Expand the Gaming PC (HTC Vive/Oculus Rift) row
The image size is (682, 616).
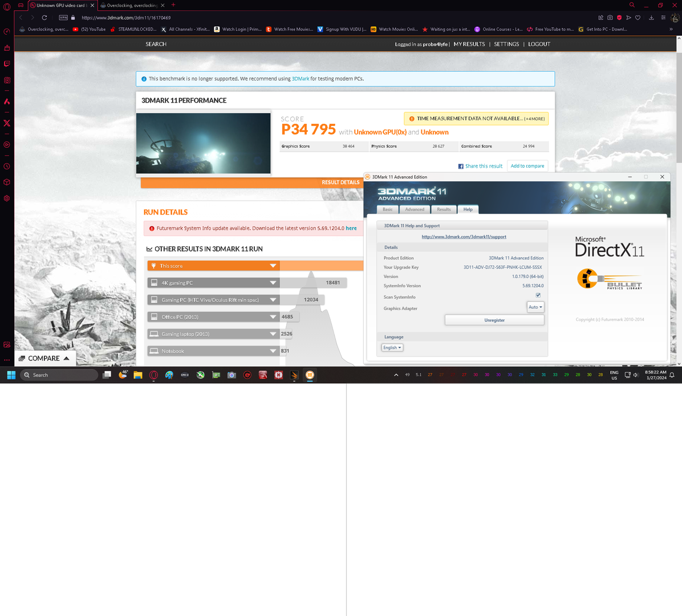point(213,300)
